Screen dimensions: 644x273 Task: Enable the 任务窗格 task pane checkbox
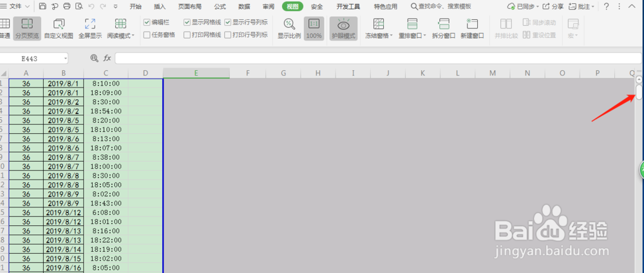pyautogui.click(x=147, y=35)
